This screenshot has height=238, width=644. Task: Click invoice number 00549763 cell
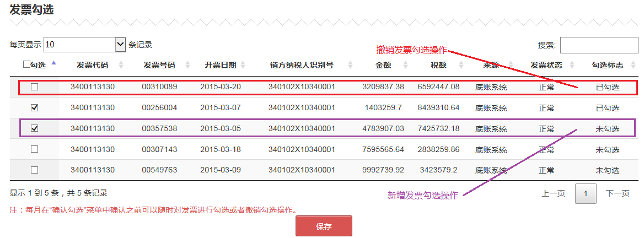coord(159,170)
